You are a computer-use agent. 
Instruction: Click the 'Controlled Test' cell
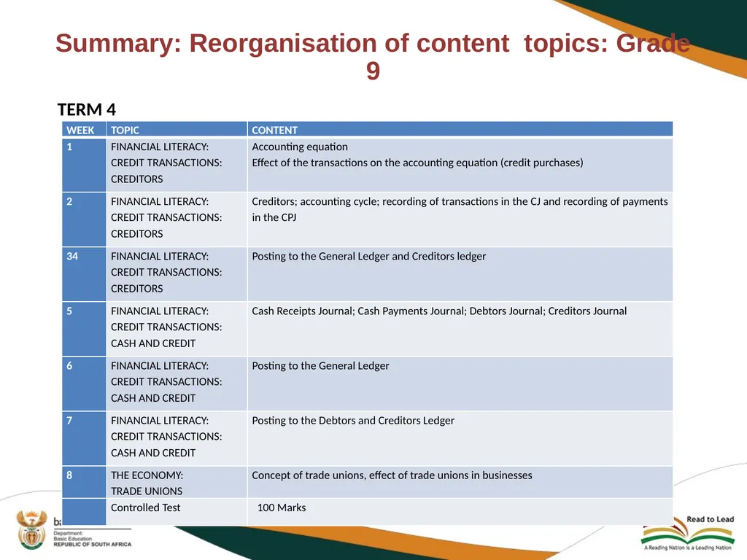177,512
